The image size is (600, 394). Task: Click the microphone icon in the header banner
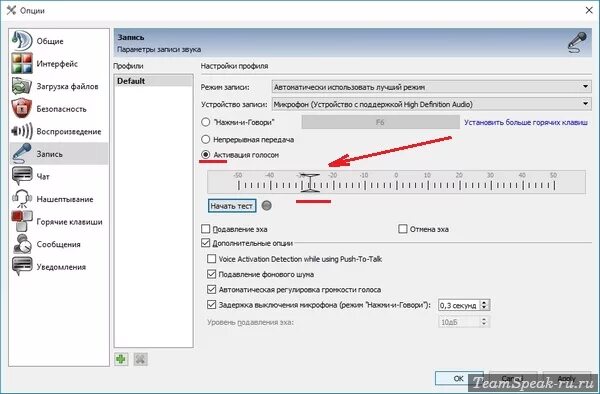tap(577, 43)
